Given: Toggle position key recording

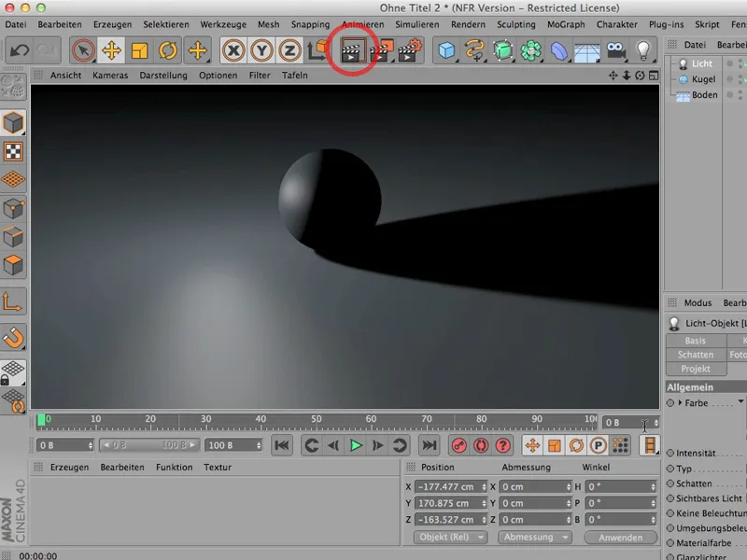Looking at the screenshot, I should pyautogui.click(x=532, y=445).
